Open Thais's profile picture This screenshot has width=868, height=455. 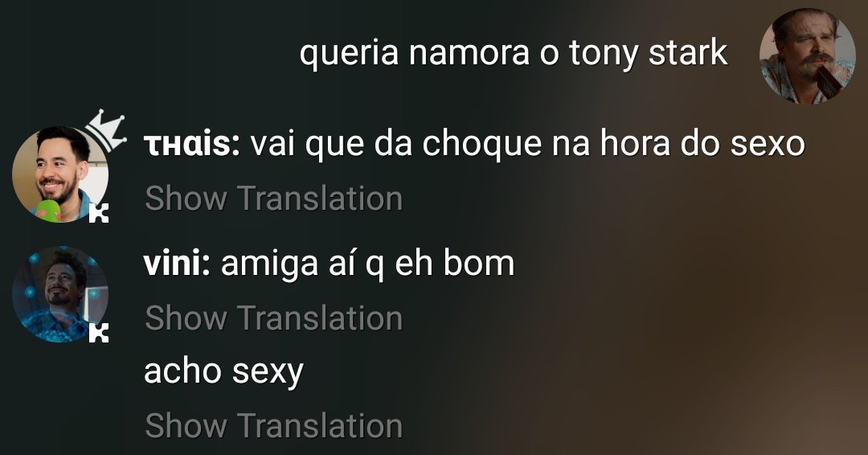pos(59,174)
